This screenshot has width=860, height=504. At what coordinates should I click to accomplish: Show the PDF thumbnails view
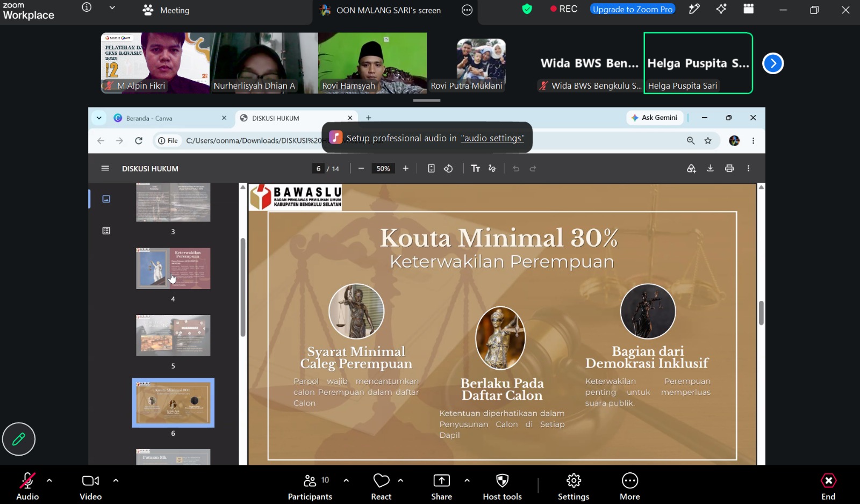pyautogui.click(x=106, y=199)
